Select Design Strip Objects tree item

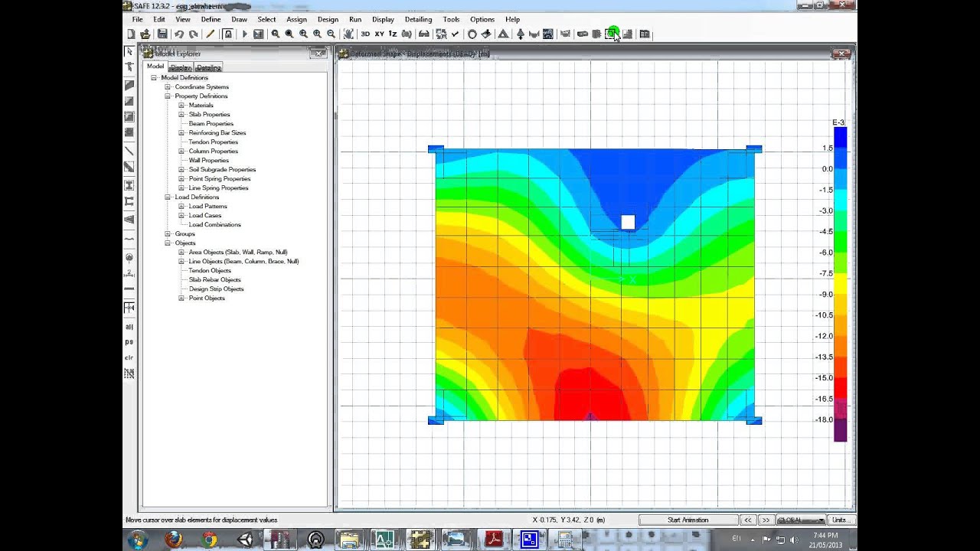pyautogui.click(x=216, y=289)
